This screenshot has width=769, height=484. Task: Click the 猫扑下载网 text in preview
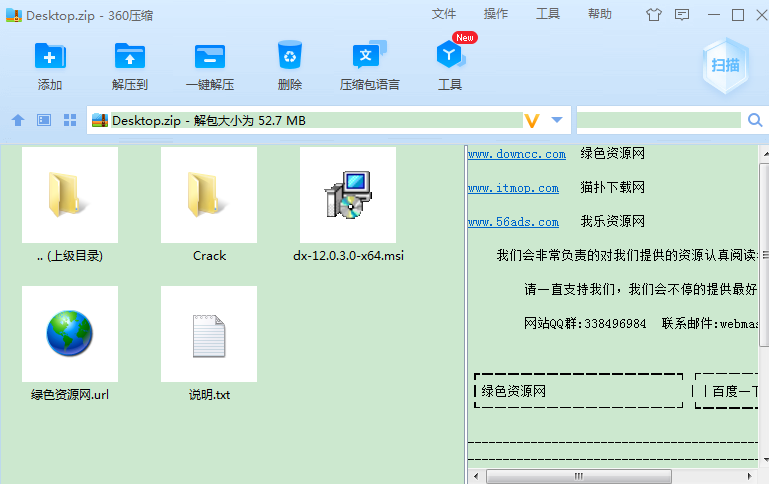coord(613,187)
